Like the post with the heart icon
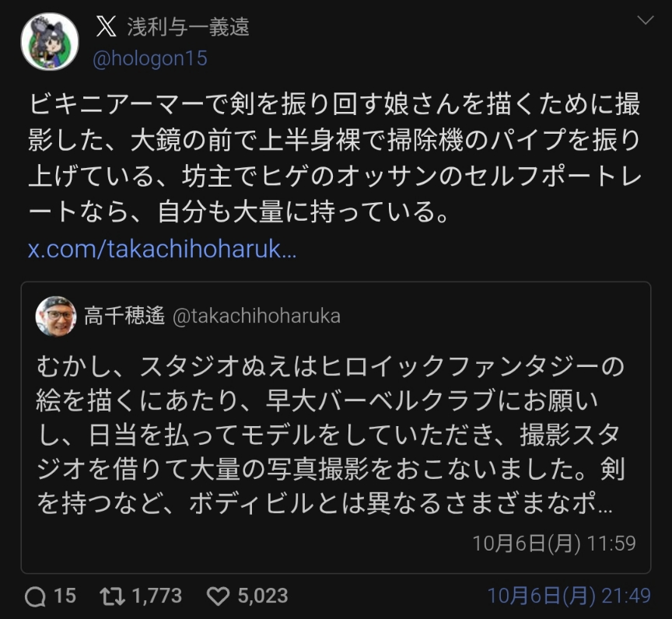 coord(219,596)
